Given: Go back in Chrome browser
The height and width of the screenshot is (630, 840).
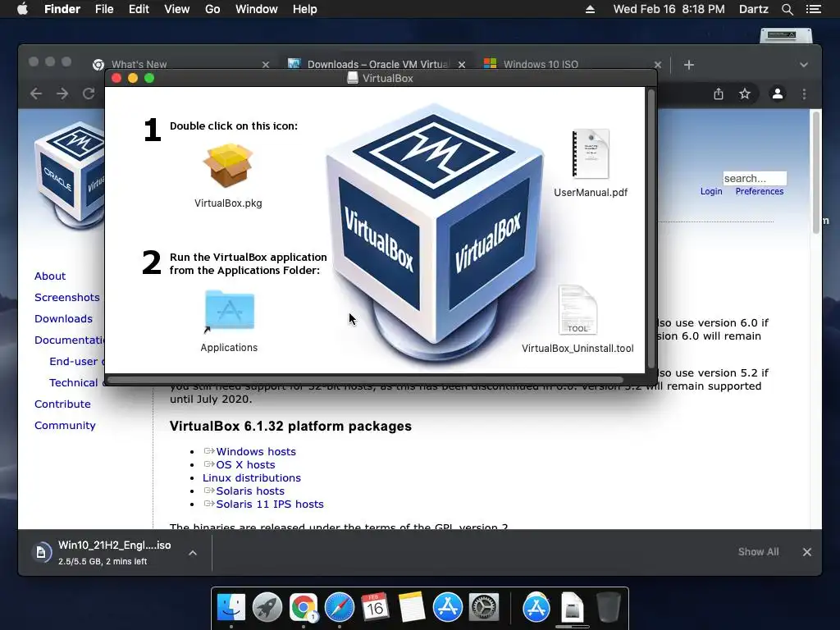Looking at the screenshot, I should coord(36,94).
